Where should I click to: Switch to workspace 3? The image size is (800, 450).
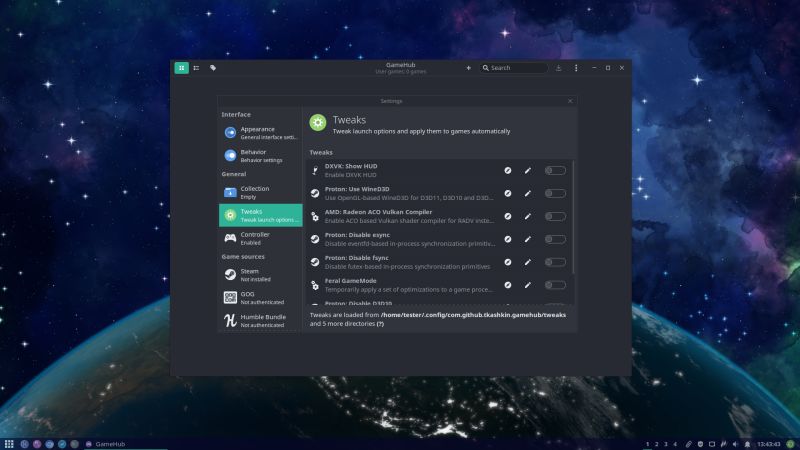coord(666,444)
